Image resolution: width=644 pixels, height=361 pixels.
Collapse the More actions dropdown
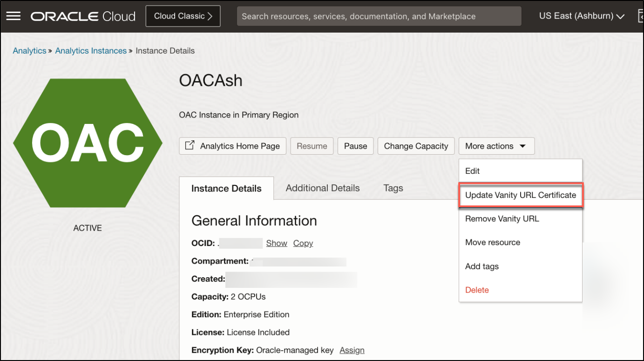[496, 146]
